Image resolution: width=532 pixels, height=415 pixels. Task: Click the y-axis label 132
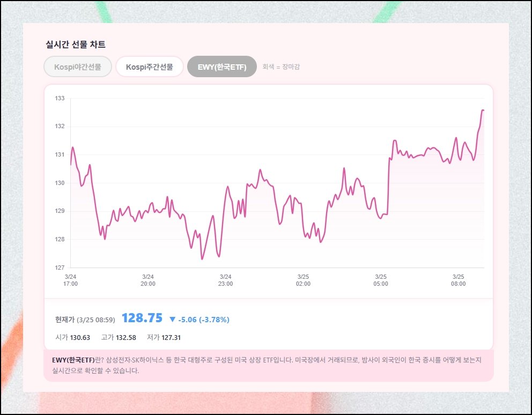(60, 126)
